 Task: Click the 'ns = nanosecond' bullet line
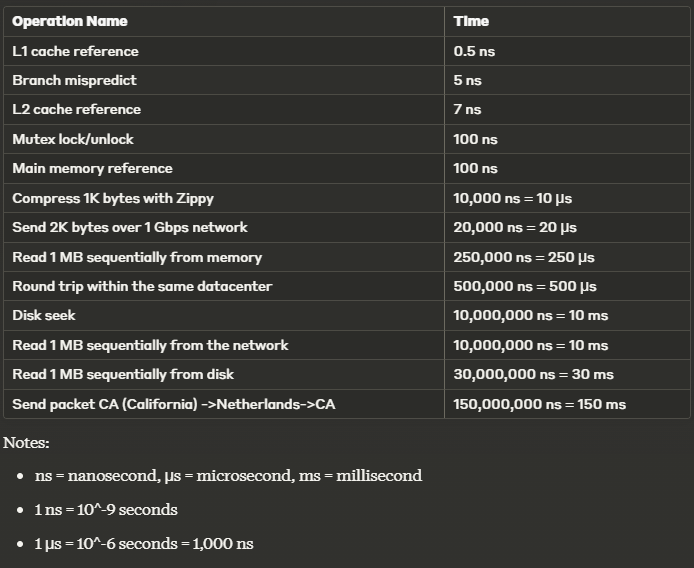(228, 475)
